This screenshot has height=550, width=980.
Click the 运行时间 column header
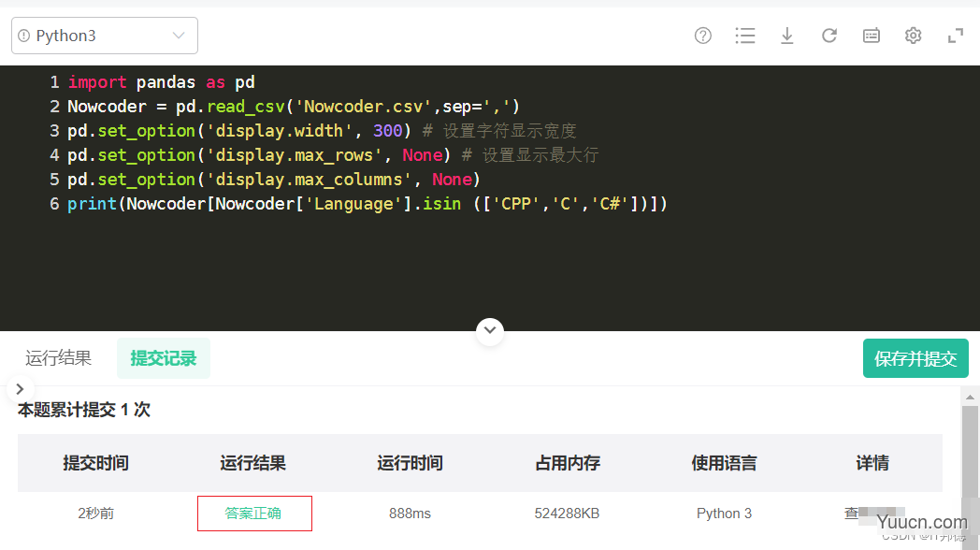(x=410, y=463)
